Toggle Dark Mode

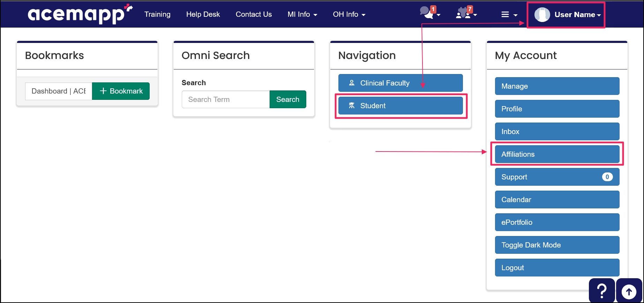557,245
